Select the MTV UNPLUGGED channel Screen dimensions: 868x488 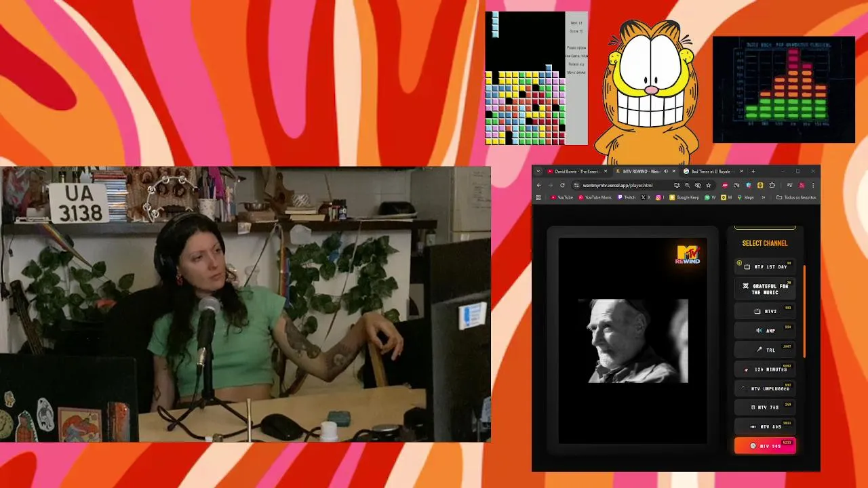765,388
